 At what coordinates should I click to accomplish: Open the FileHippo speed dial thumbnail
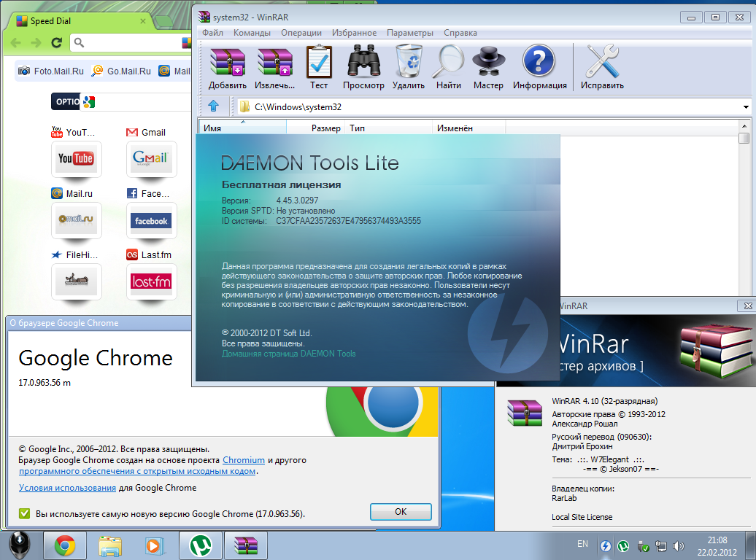tap(76, 281)
